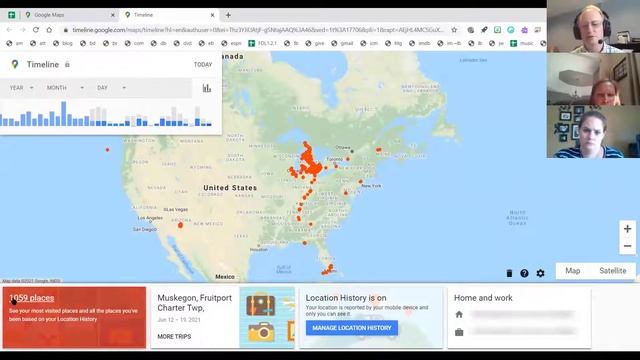Open the music bookmark
Viewport: 640px width, 360px height.
[x=522, y=43]
